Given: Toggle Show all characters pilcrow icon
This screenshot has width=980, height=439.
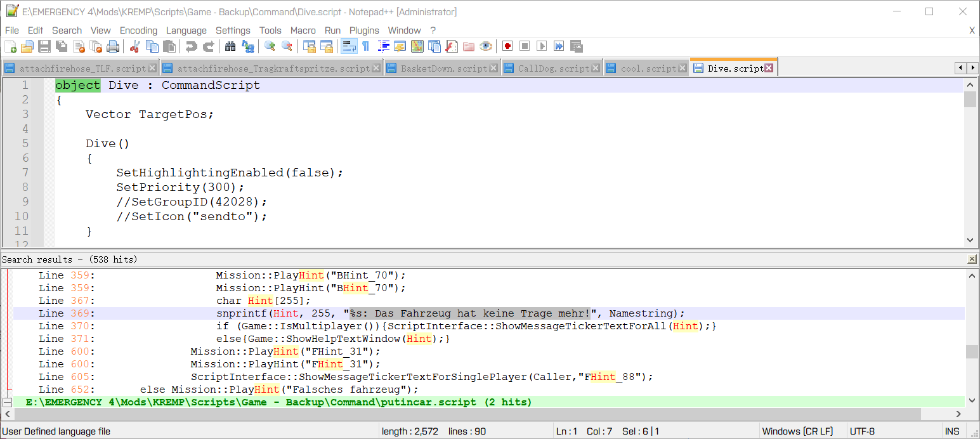Looking at the screenshot, I should pyautogui.click(x=365, y=46).
